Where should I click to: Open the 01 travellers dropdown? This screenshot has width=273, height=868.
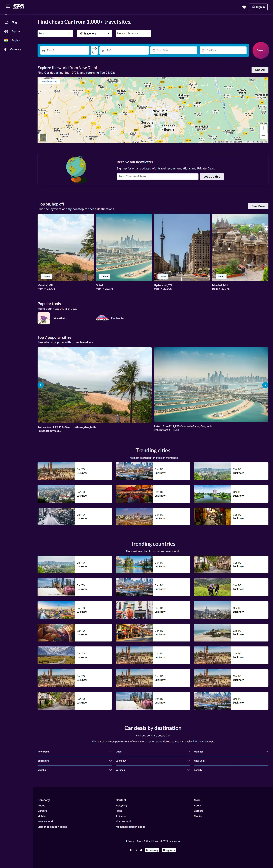[x=94, y=33]
